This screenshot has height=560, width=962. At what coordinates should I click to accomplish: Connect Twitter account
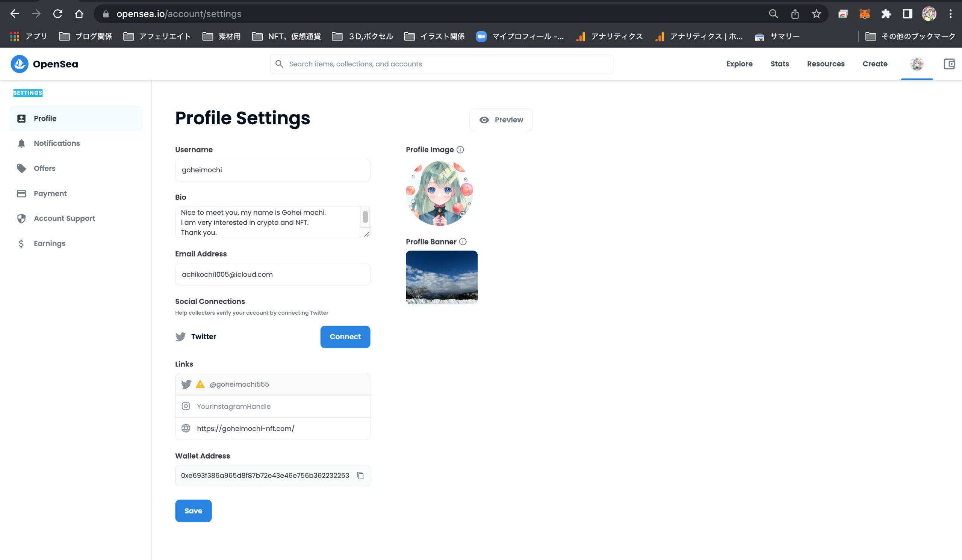point(345,337)
